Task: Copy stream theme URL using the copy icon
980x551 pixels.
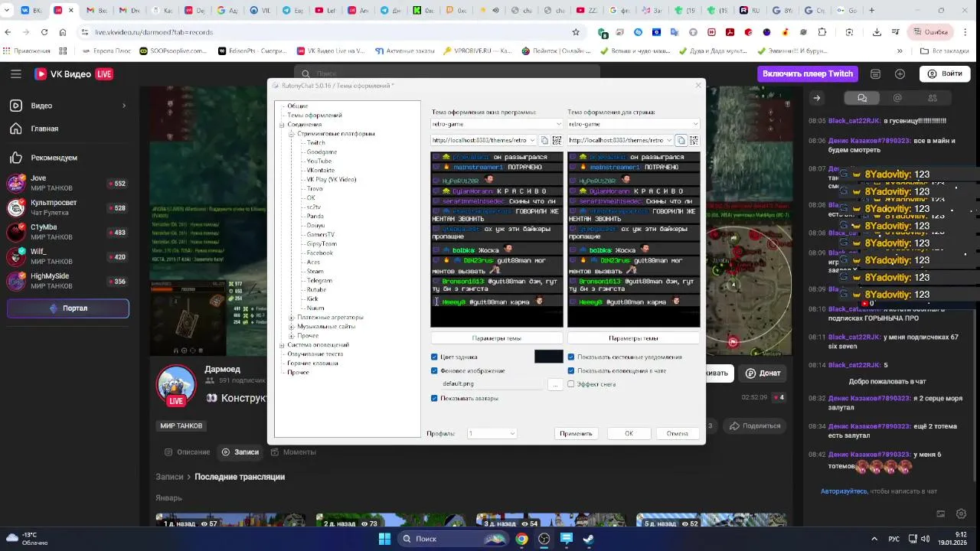Action: click(681, 140)
